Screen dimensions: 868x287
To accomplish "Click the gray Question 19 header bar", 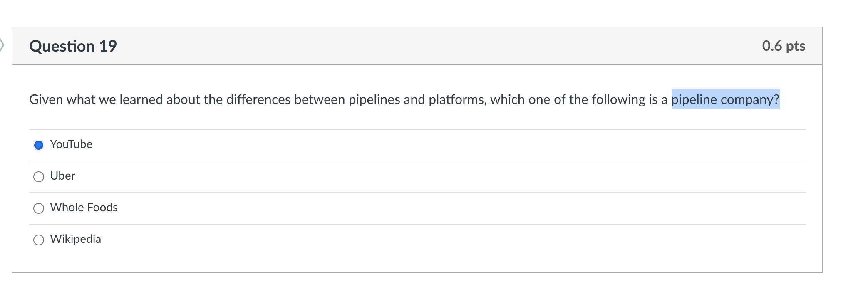I will point(416,46).
